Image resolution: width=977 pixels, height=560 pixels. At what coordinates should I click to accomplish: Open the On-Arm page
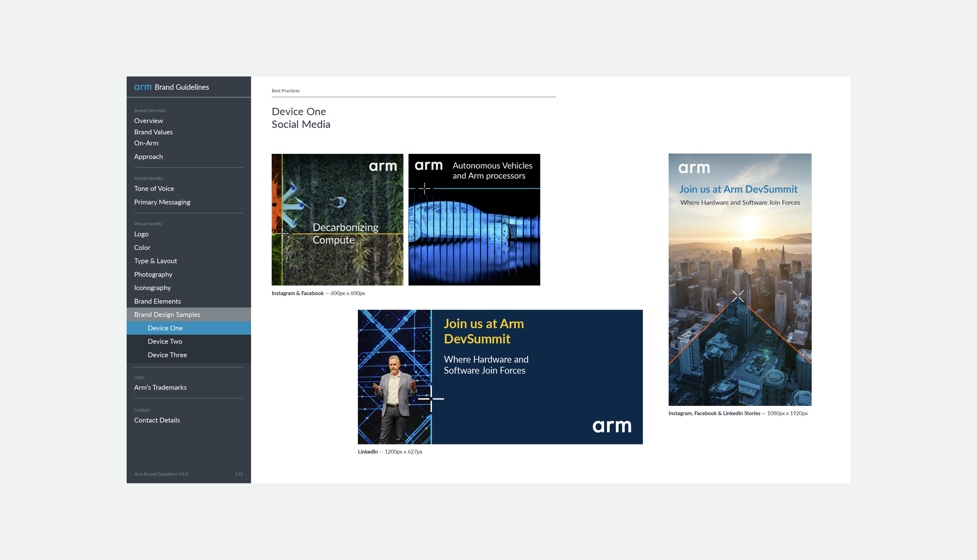(146, 143)
